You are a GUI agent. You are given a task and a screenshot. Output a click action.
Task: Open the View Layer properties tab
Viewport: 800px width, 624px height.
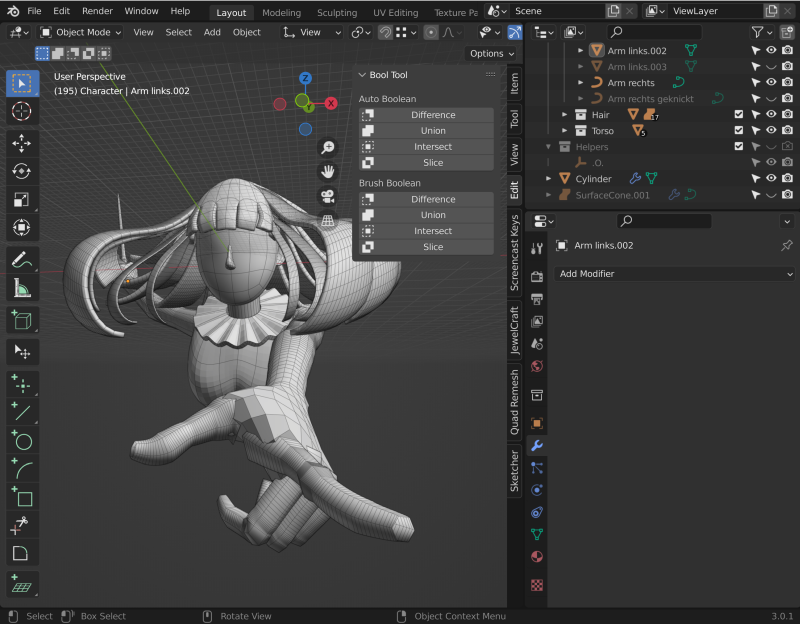[537, 321]
